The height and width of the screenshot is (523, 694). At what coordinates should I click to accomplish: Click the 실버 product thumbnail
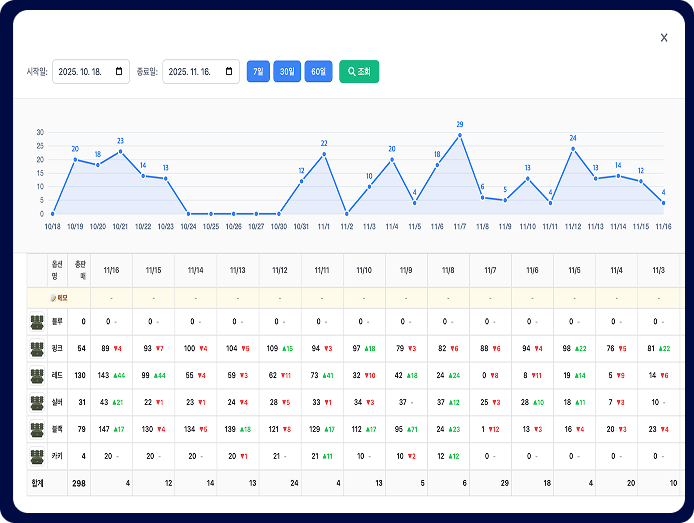point(37,403)
